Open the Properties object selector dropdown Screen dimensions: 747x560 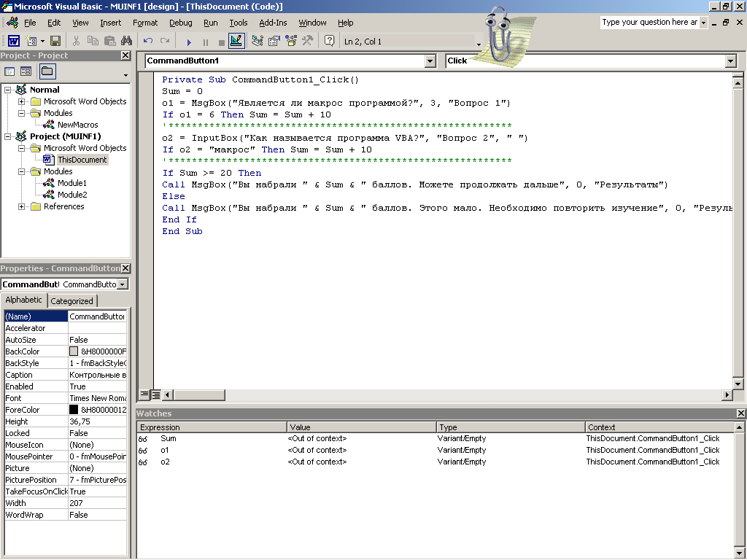click(123, 284)
